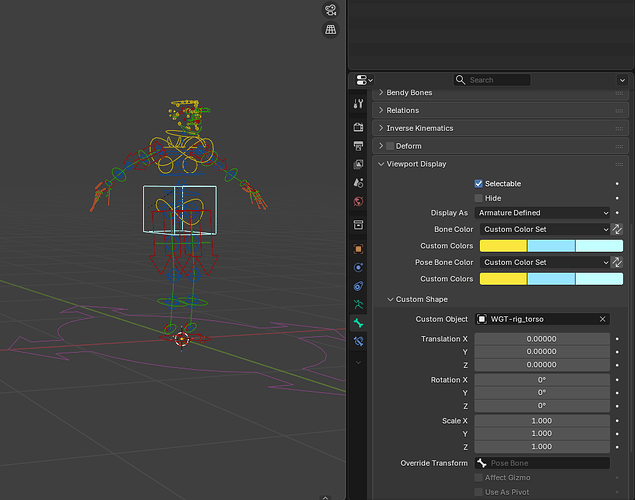This screenshot has height=500, width=635.
Task: Toggle the camera view in viewport
Action: coord(330,10)
